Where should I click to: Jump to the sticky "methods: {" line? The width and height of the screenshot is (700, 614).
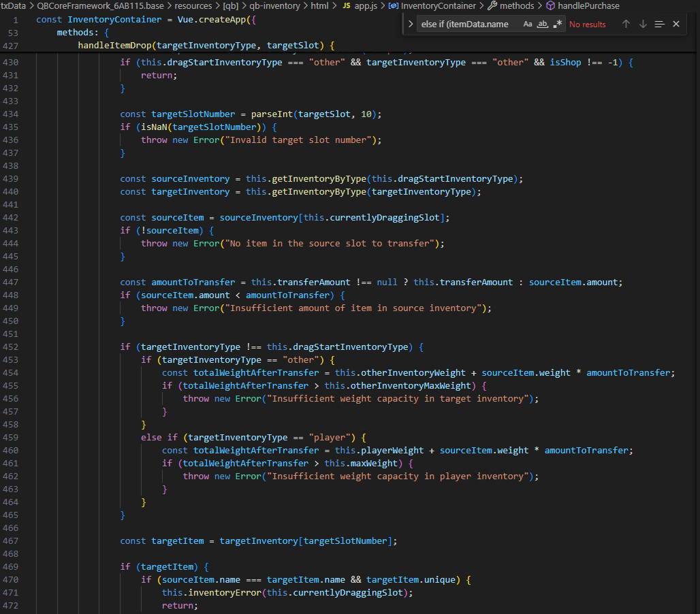[83, 33]
